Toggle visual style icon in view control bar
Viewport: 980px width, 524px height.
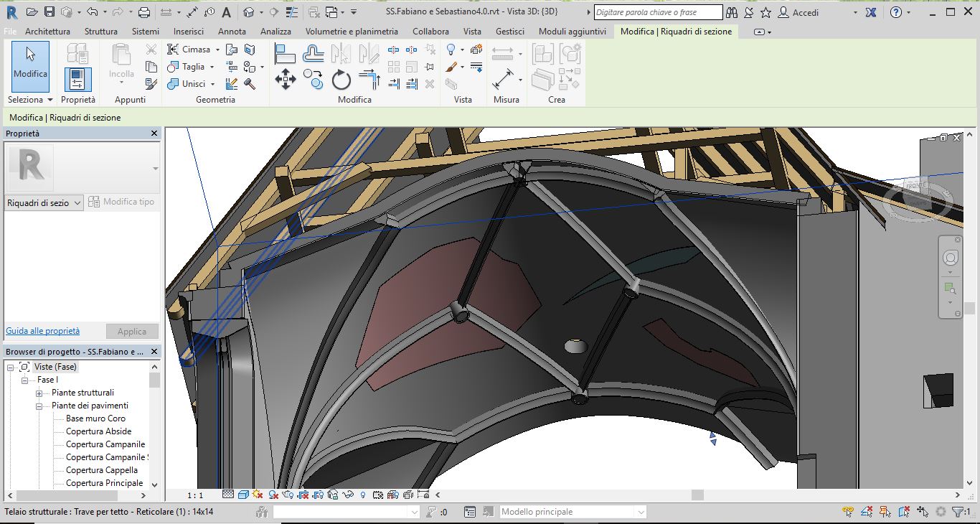tap(243, 495)
